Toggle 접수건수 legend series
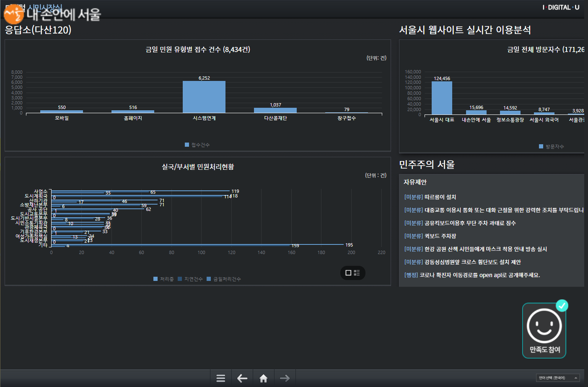Image resolution: width=588 pixels, height=387 pixels. [197, 145]
